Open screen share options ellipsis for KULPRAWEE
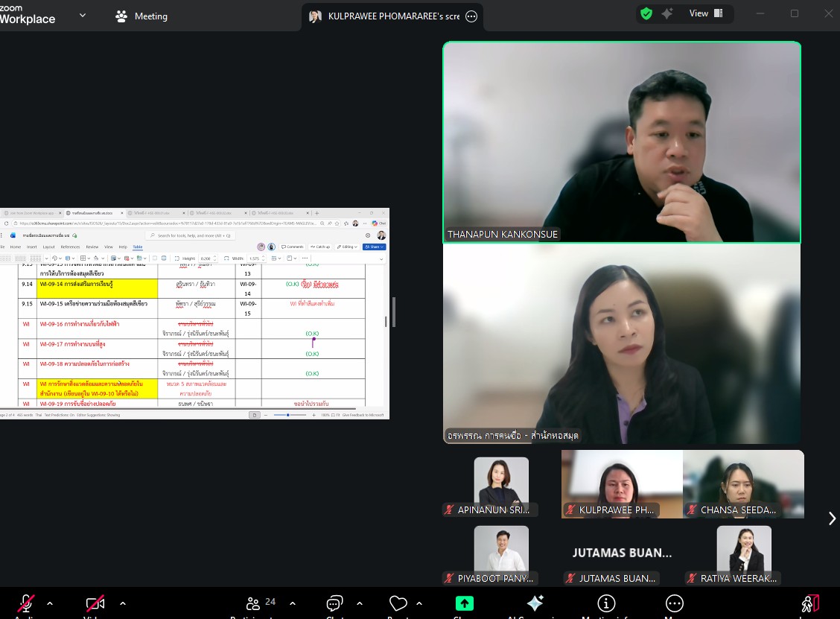This screenshot has height=619, width=840. click(471, 16)
